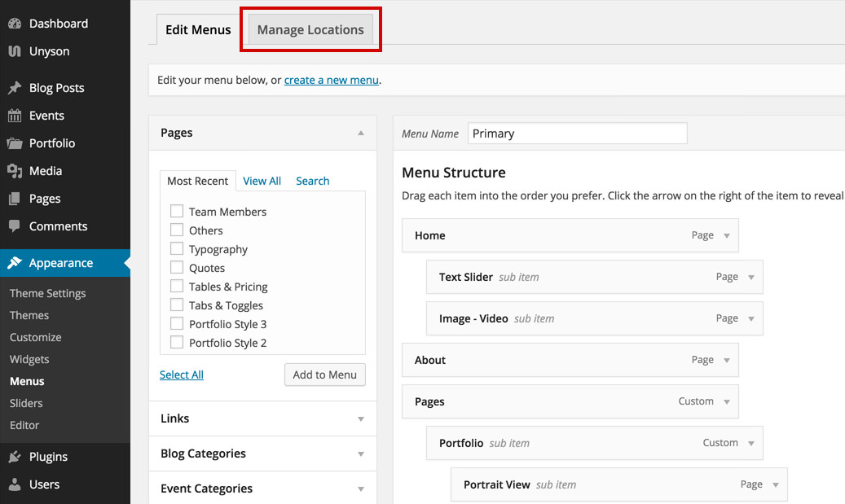
Task: Open the Search pages tab
Action: point(313,181)
